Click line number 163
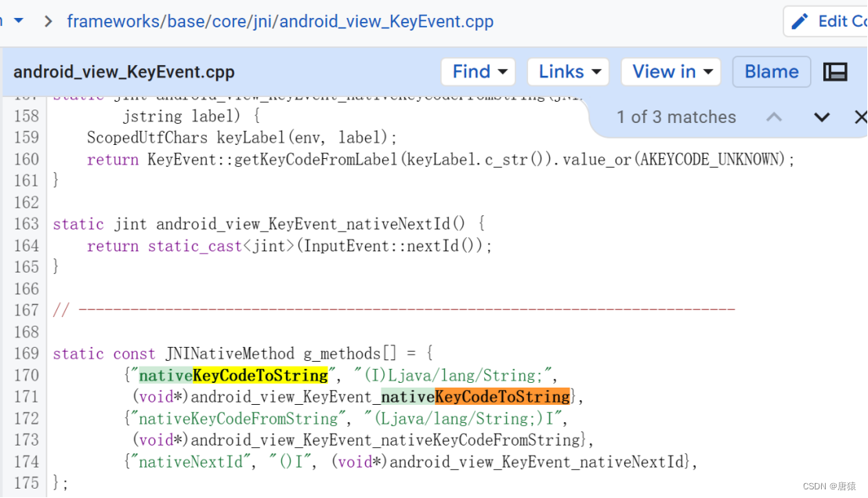 pos(27,224)
